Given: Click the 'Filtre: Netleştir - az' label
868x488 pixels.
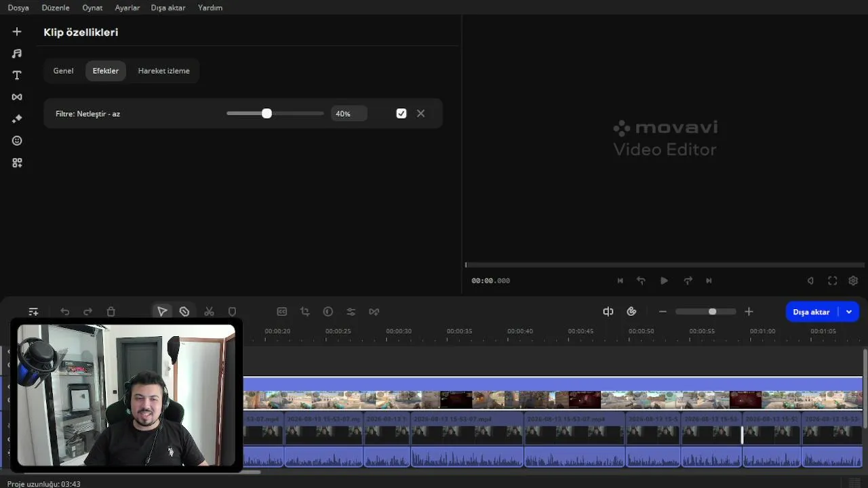Looking at the screenshot, I should (88, 114).
